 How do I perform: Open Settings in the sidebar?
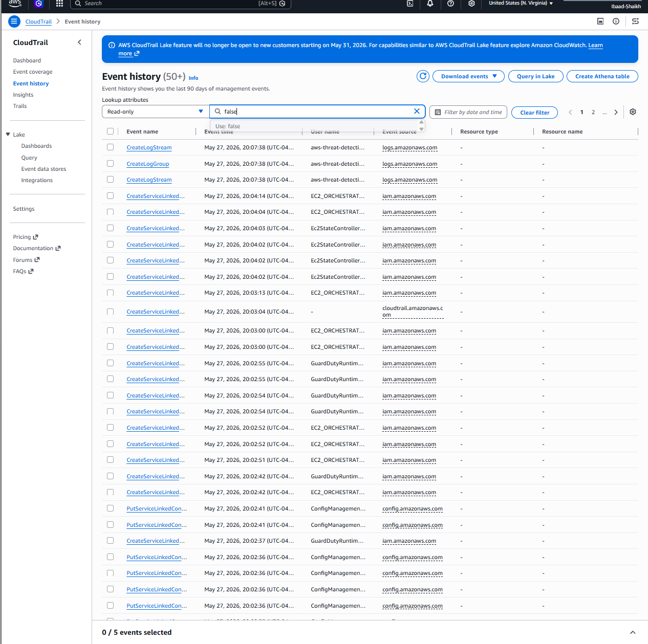[x=24, y=209]
